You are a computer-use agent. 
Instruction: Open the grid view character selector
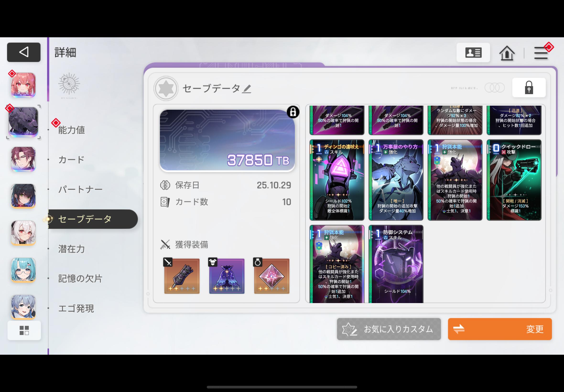point(24,330)
